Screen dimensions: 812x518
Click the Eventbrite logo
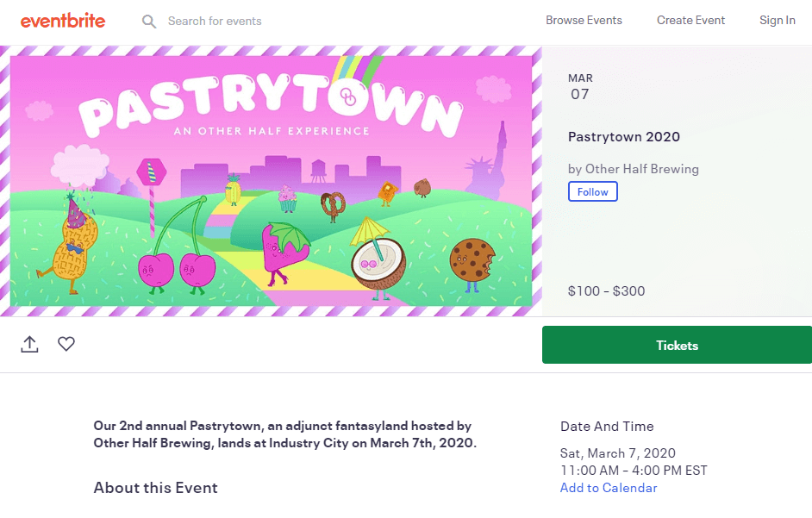(61, 19)
